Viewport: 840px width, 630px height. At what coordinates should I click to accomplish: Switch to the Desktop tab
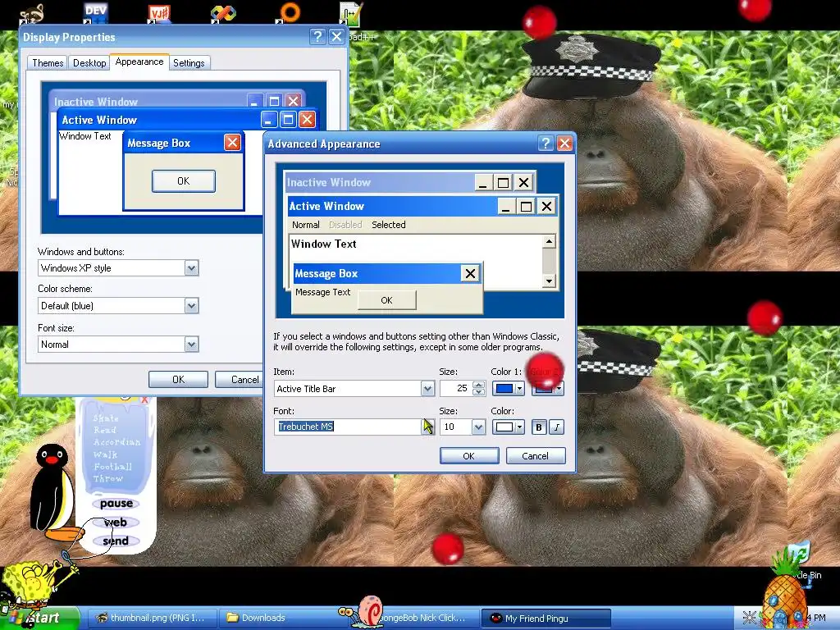(x=89, y=62)
